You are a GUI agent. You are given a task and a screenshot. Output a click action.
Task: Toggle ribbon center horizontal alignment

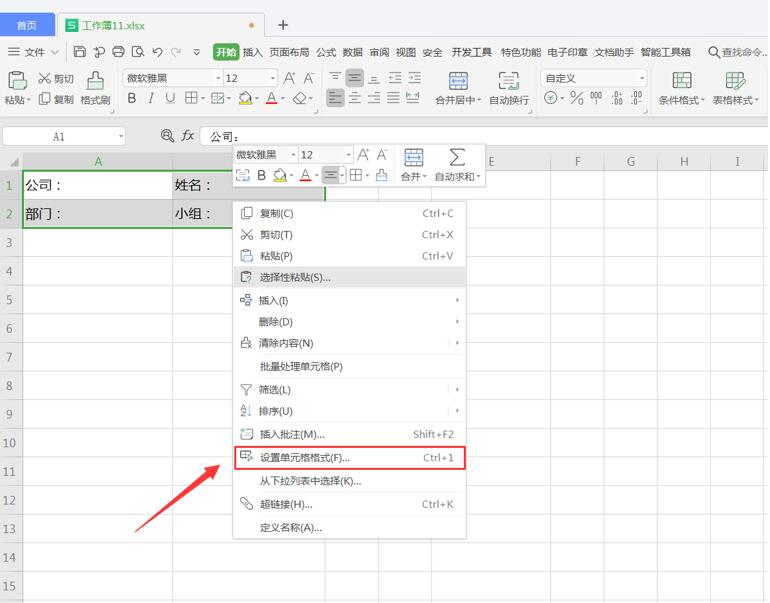(355, 98)
